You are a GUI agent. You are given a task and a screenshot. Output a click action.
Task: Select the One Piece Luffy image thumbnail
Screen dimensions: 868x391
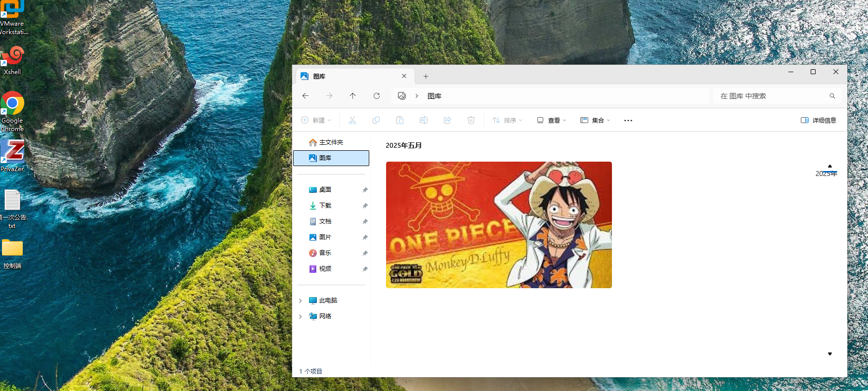coord(499,225)
